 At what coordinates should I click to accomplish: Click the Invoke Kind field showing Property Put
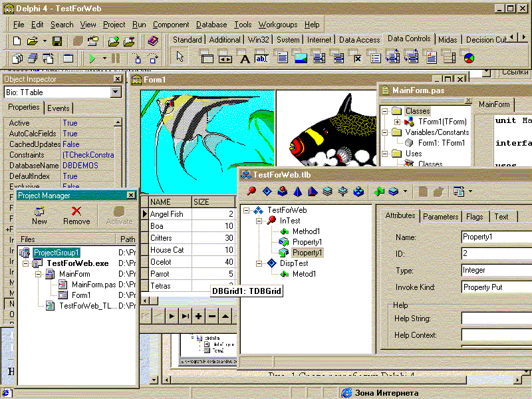[x=496, y=287]
